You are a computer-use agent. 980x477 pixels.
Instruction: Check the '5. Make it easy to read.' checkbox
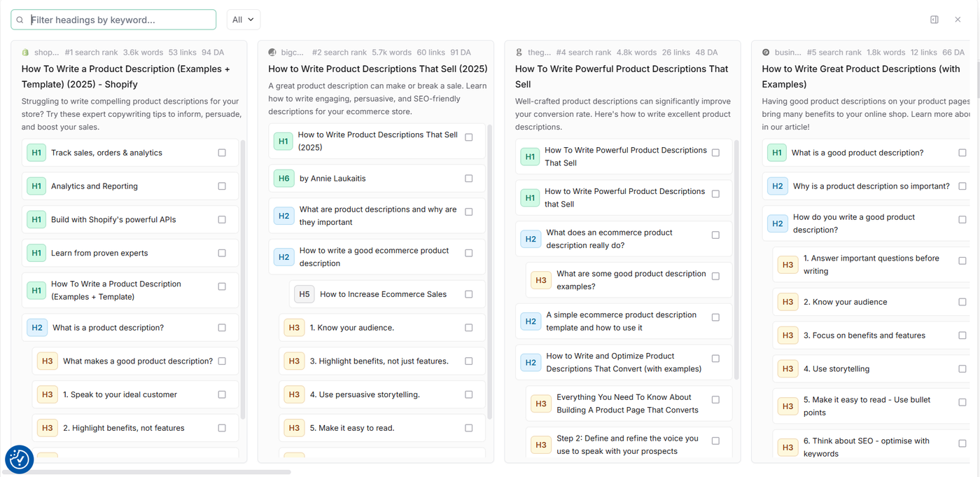tap(468, 428)
